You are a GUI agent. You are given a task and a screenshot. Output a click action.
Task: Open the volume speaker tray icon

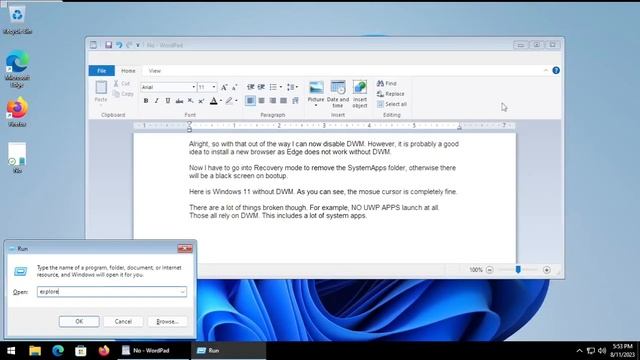click(602, 351)
